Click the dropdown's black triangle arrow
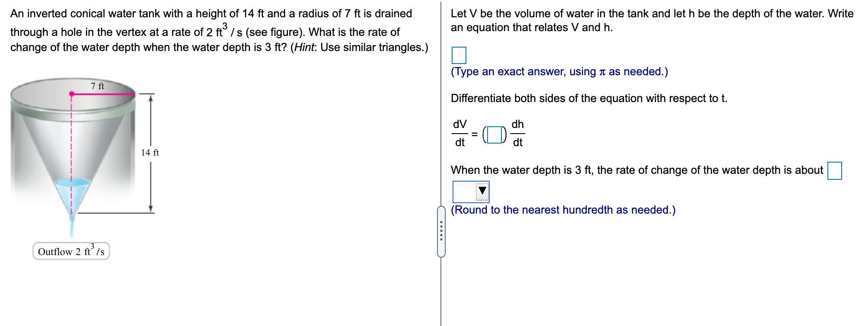Image resolution: width=868 pixels, height=326 pixels. (482, 191)
